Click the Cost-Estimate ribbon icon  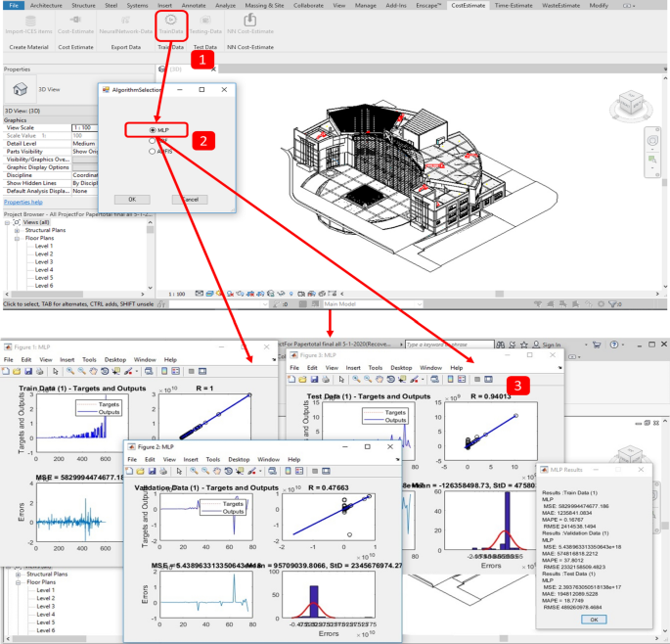pyautogui.click(x=75, y=20)
